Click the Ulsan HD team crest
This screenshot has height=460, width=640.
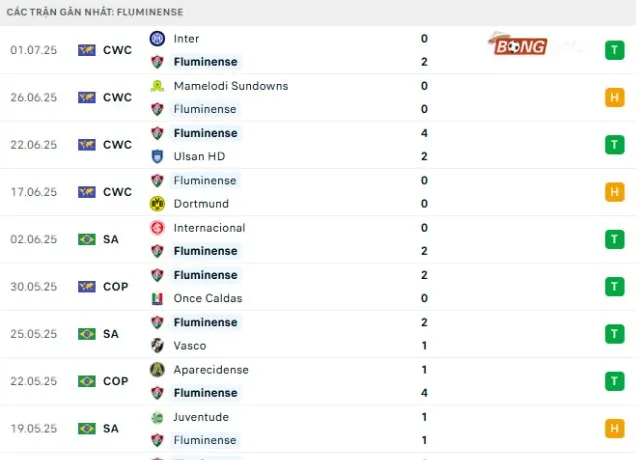[x=157, y=156]
